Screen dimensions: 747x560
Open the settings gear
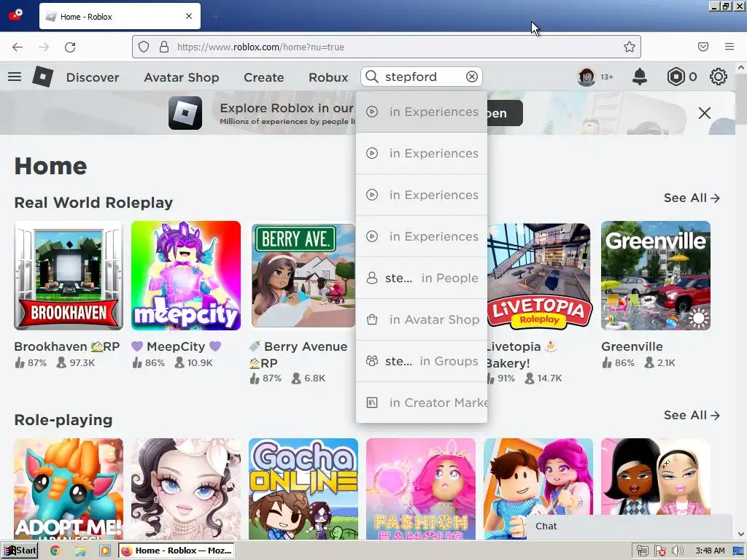pos(719,77)
